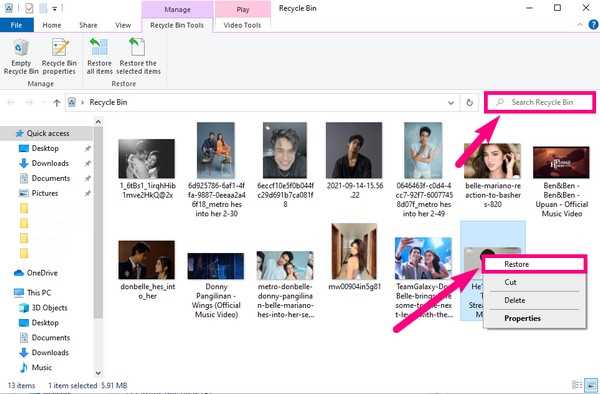Switch to large thumbnails view layout

[591, 385]
